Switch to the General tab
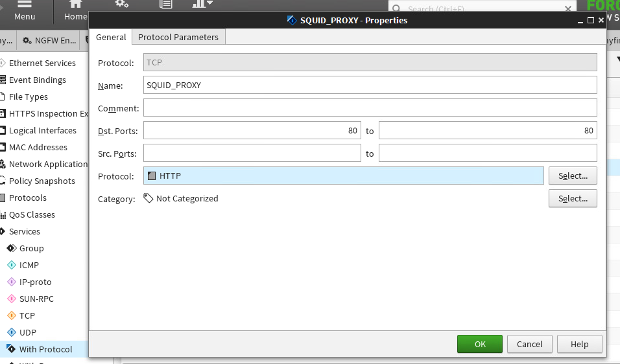Viewport: 620px width, 364px height. click(x=111, y=37)
